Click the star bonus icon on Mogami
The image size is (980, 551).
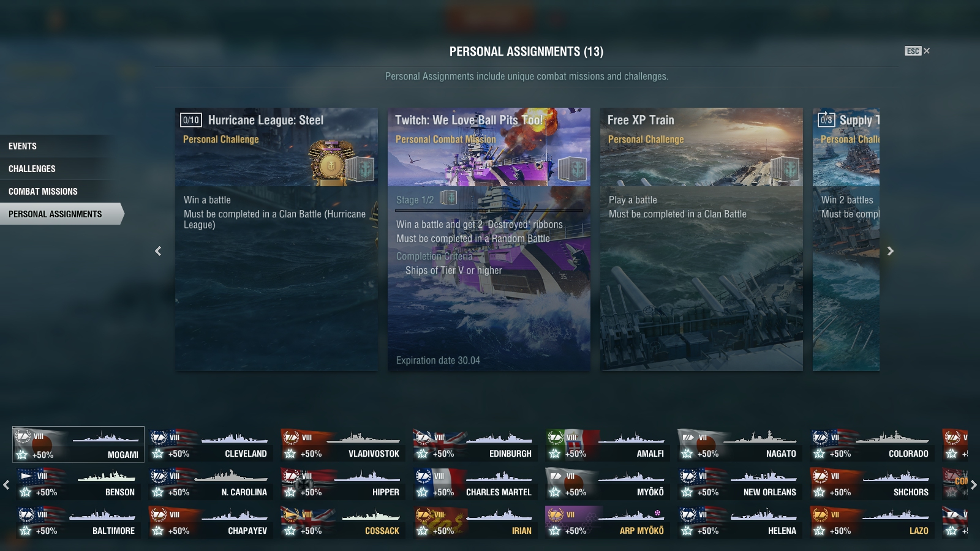[22, 455]
